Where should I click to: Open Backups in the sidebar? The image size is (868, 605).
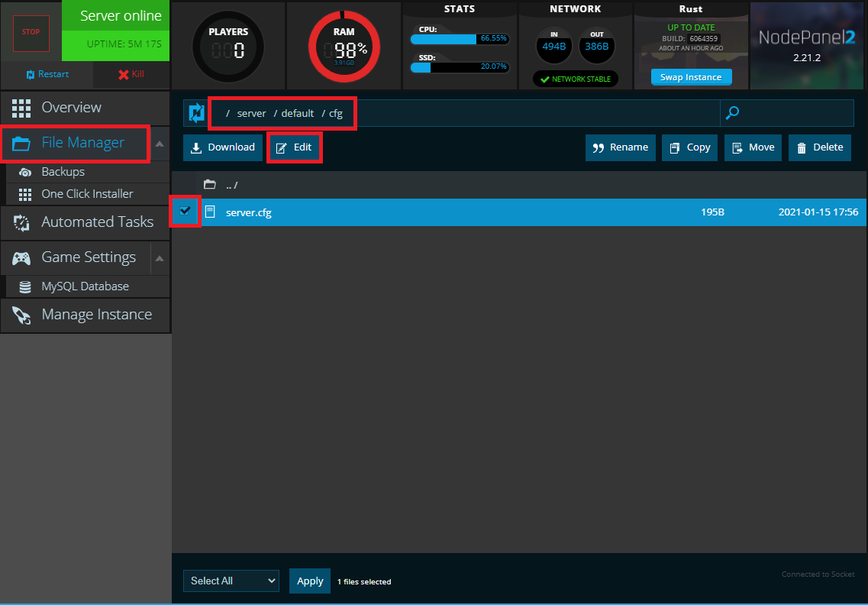[63, 172]
